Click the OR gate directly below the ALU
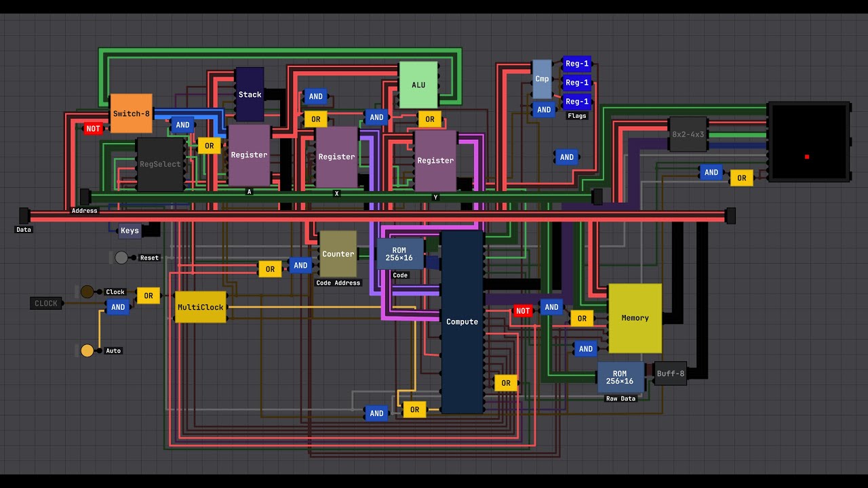 click(429, 119)
